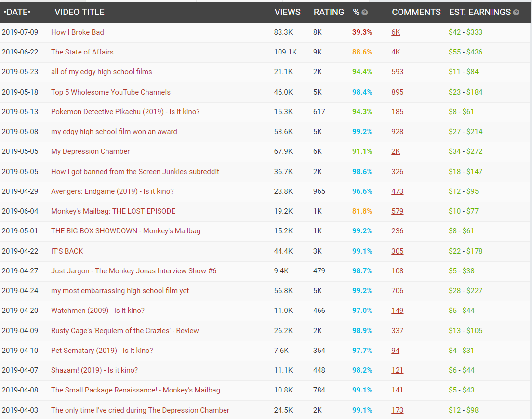Open 'Avengers: Endgame (2019) - Is it kino?'
532x419 pixels.
click(x=112, y=191)
